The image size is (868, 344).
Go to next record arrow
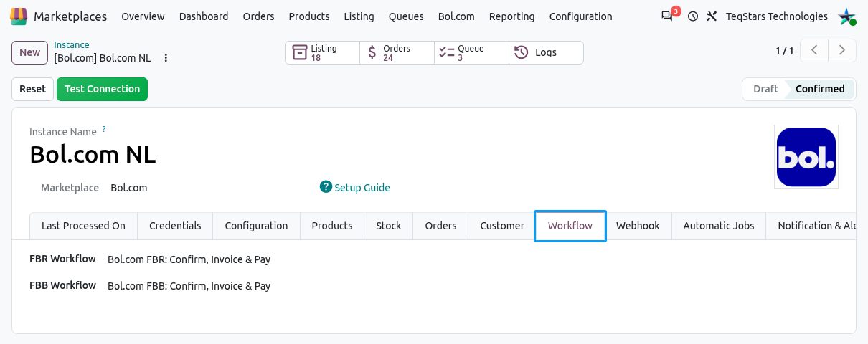842,50
